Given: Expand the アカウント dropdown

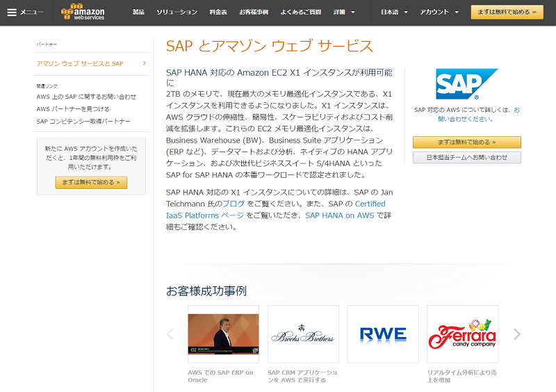Looking at the screenshot, I should tap(439, 12).
